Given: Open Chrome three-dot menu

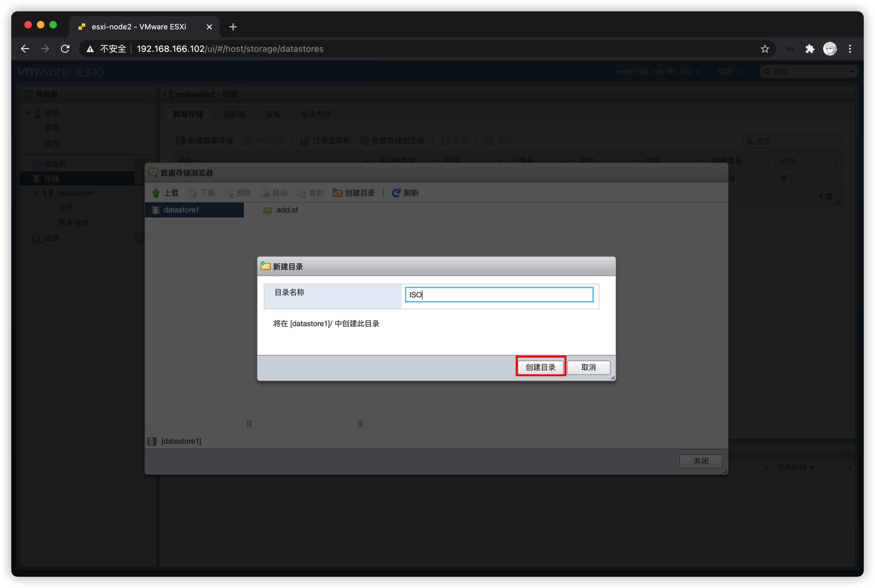Looking at the screenshot, I should [850, 49].
